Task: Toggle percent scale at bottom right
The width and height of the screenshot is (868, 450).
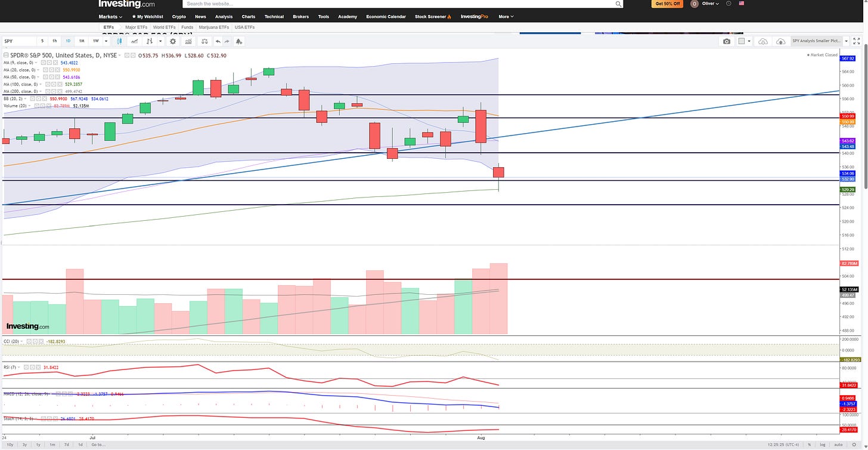Action: (x=810, y=445)
